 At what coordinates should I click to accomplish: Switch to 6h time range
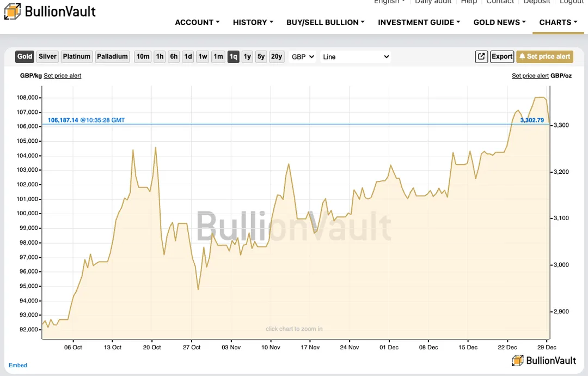[x=174, y=57]
